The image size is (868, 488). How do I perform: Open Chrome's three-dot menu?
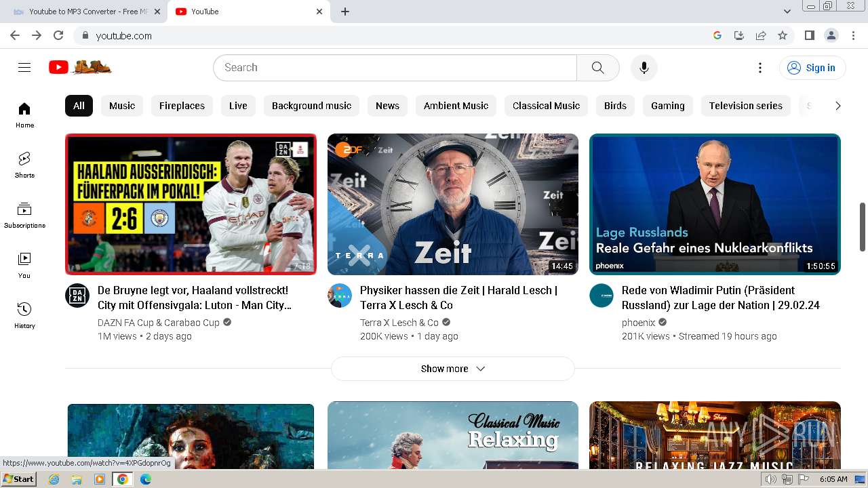852,35
